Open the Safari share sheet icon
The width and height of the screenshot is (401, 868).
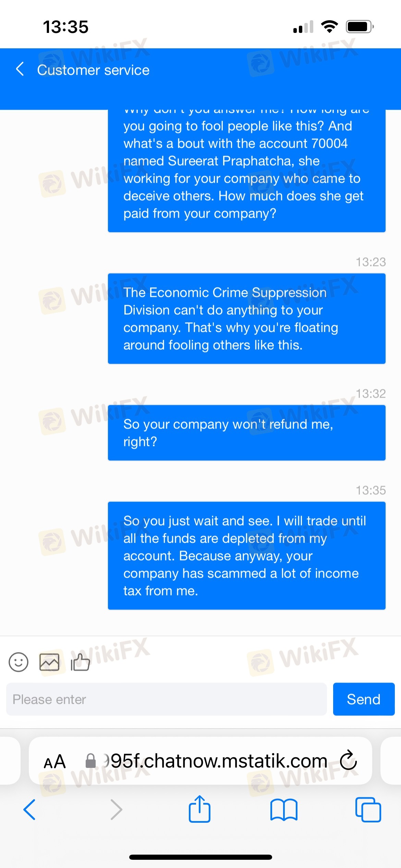coord(199,809)
